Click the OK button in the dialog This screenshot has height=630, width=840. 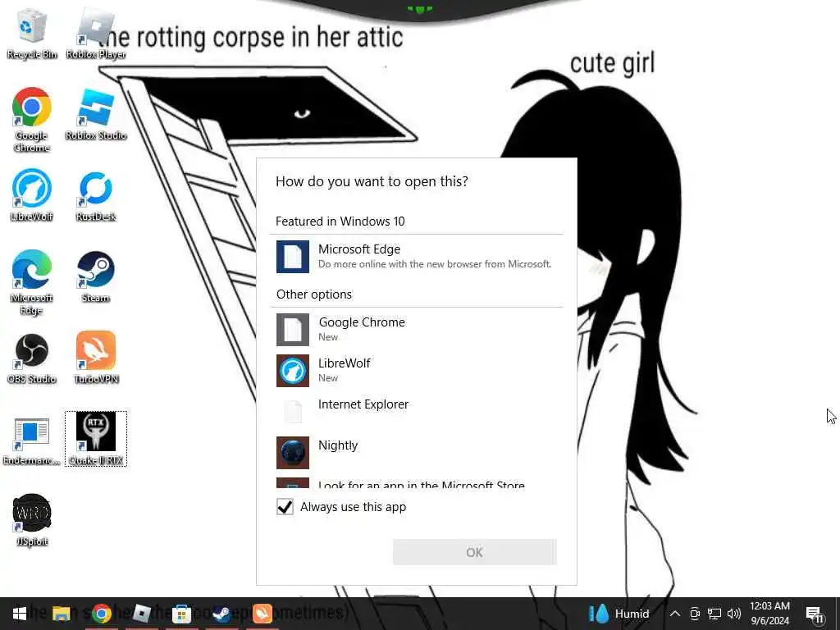point(475,552)
